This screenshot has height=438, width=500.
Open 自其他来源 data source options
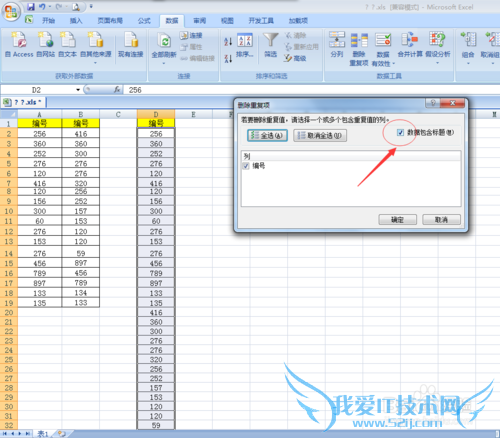point(95,47)
